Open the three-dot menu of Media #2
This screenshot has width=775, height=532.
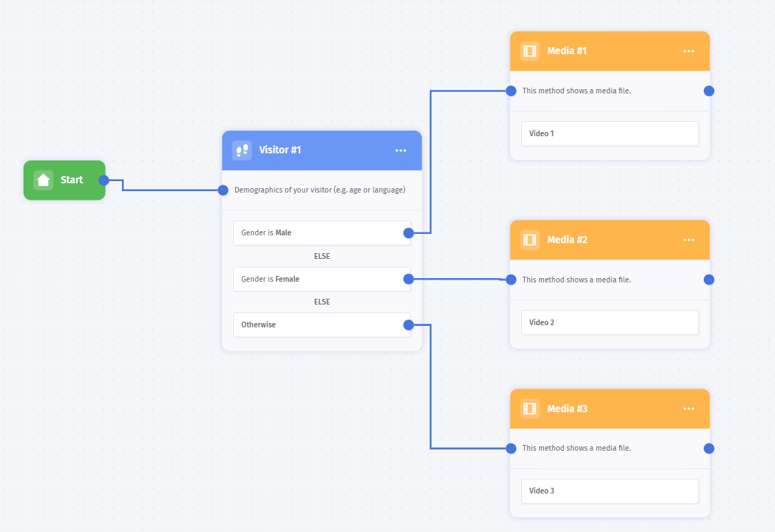click(689, 240)
